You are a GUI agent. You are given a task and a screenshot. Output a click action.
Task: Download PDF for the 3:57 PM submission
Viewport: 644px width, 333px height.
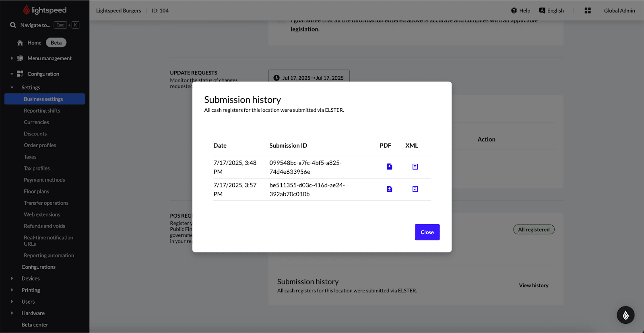[389, 189]
